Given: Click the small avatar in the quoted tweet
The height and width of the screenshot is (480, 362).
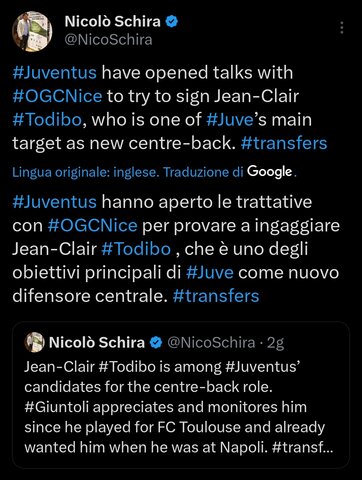Looking at the screenshot, I should tap(34, 342).
